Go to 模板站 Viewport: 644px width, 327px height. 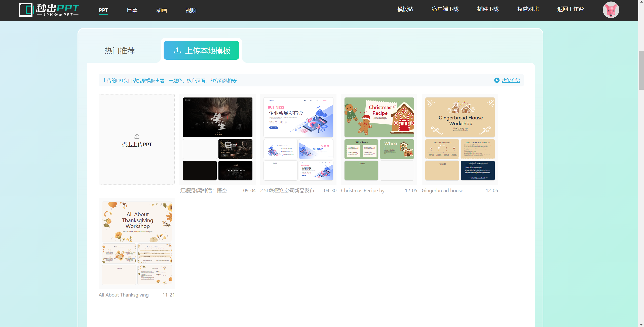405,9
